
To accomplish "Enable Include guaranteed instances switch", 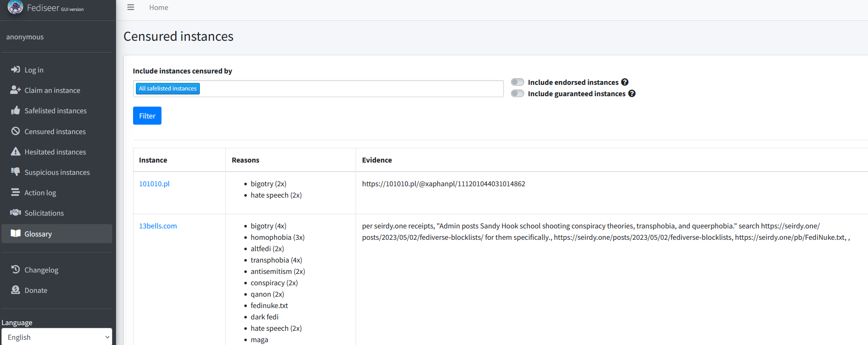I will (x=518, y=93).
